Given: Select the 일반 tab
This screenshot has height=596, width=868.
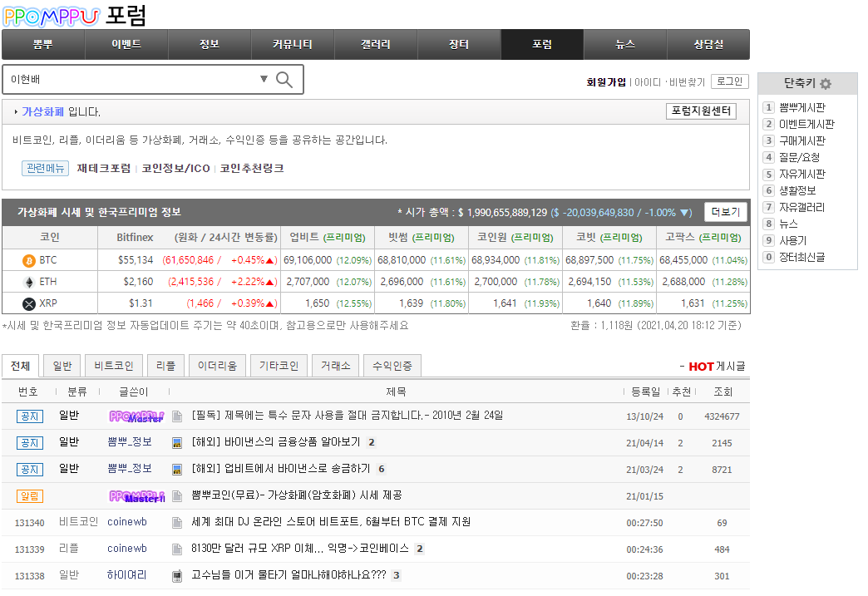Looking at the screenshot, I should tap(62, 366).
